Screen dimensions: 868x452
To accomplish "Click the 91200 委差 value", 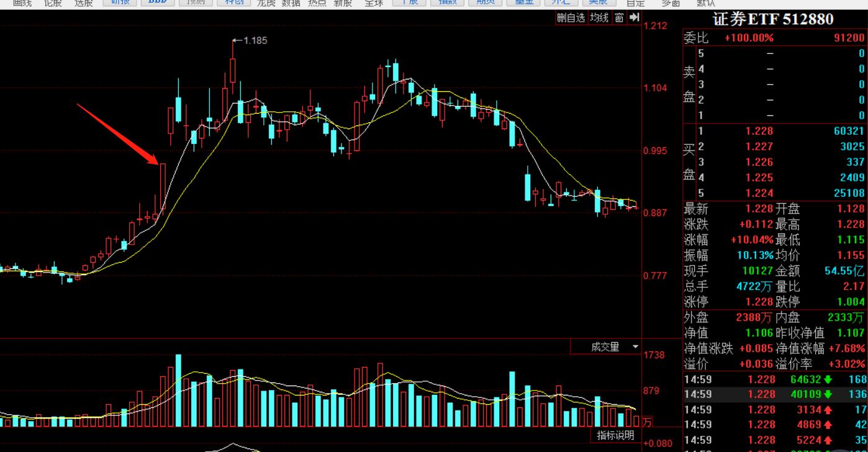I will point(849,38).
